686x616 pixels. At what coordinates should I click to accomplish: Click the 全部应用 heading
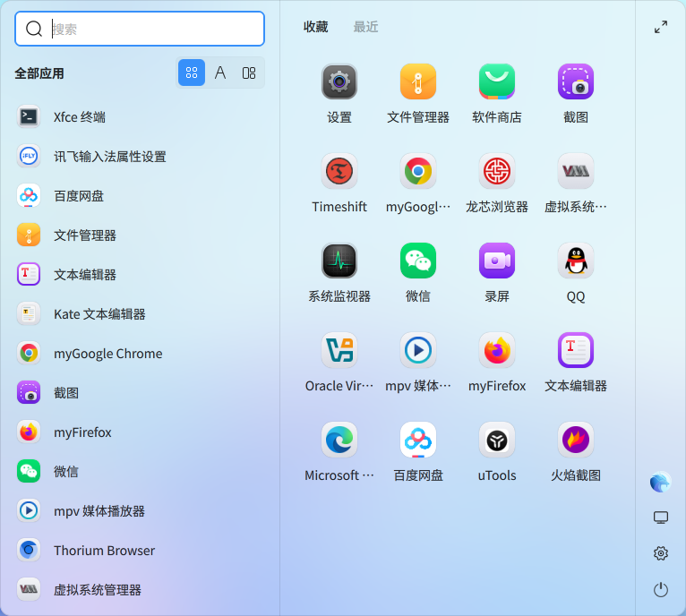tap(39, 73)
